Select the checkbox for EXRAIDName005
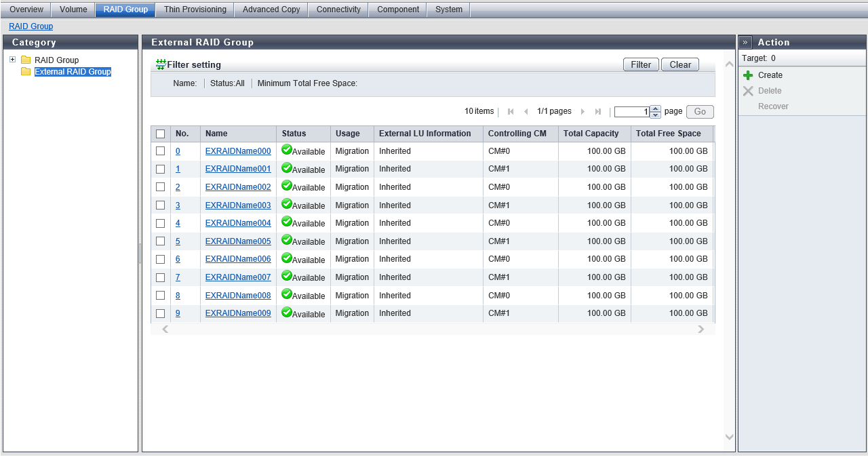This screenshot has width=868, height=457. click(x=161, y=241)
